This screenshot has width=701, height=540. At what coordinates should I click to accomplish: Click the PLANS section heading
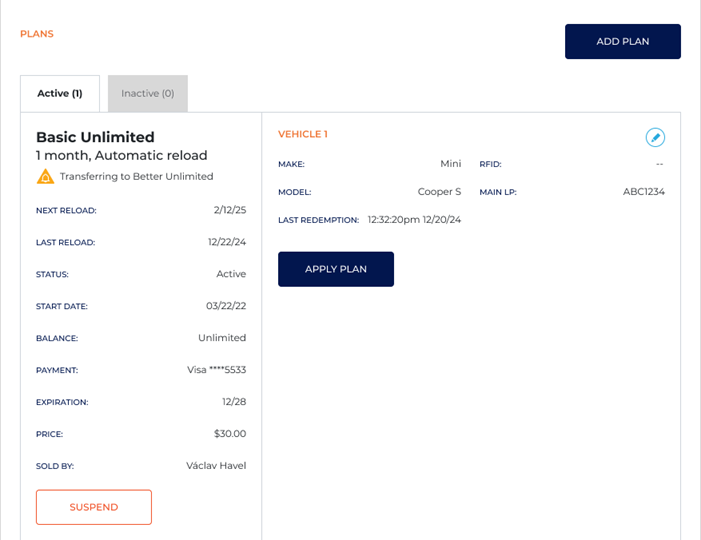pos(37,34)
